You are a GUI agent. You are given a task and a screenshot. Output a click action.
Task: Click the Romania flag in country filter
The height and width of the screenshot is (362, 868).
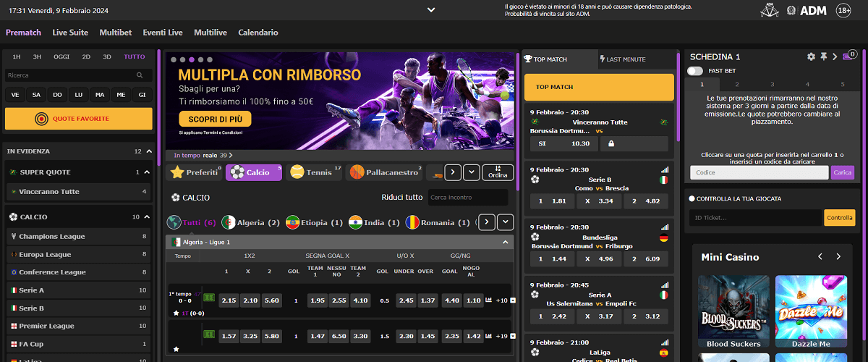(x=412, y=222)
